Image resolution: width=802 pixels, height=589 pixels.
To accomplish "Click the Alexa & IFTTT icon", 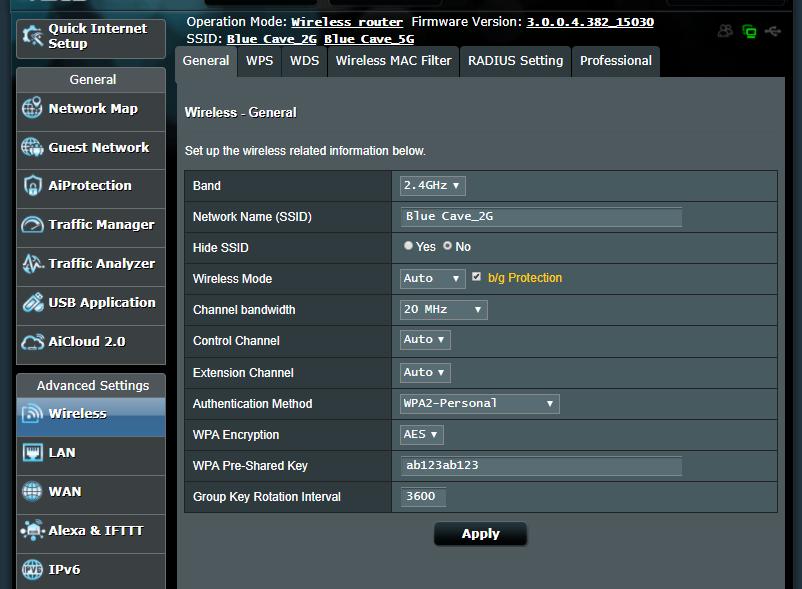I will [32, 530].
